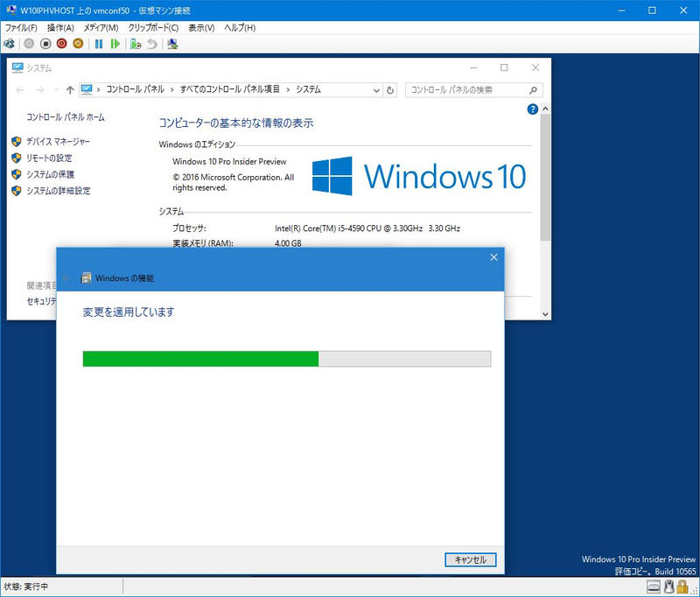700x597 pixels.
Task: Open コントロール パネル ホーム link
Action: [x=66, y=117]
